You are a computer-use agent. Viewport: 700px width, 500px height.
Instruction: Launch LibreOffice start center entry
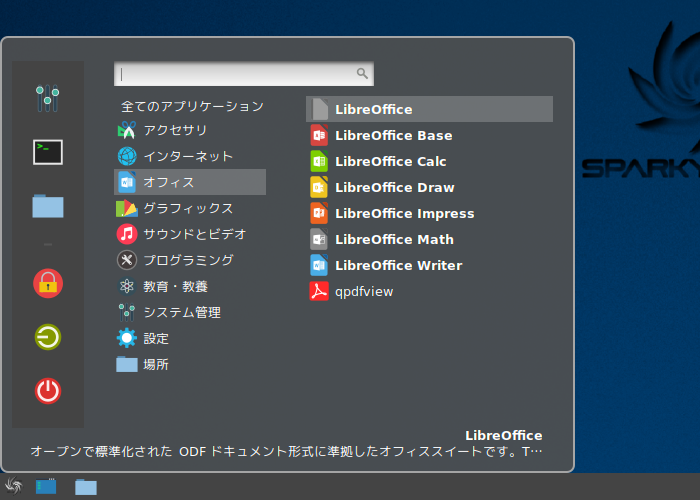click(x=429, y=109)
